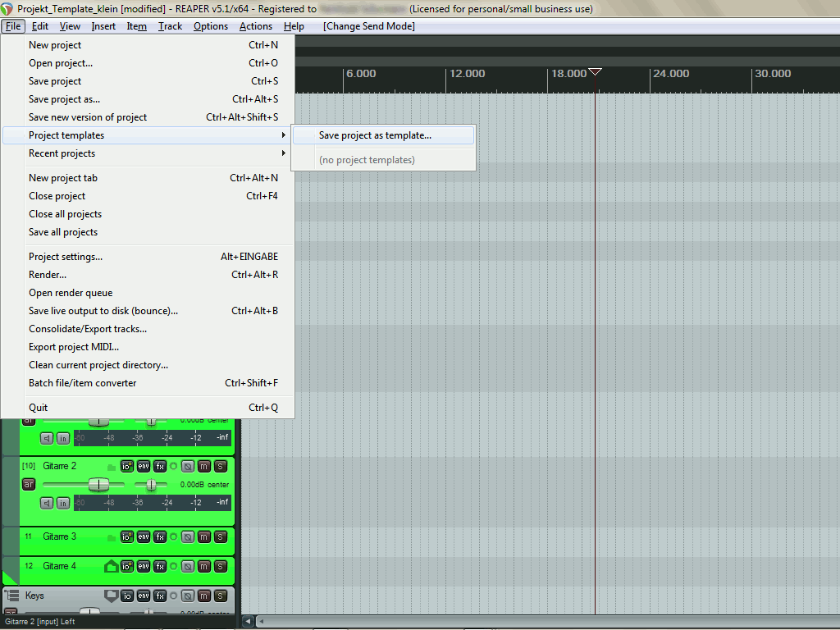The image size is (840, 630).
Task: Close the File menu from the menu bar
Action: (x=13, y=26)
